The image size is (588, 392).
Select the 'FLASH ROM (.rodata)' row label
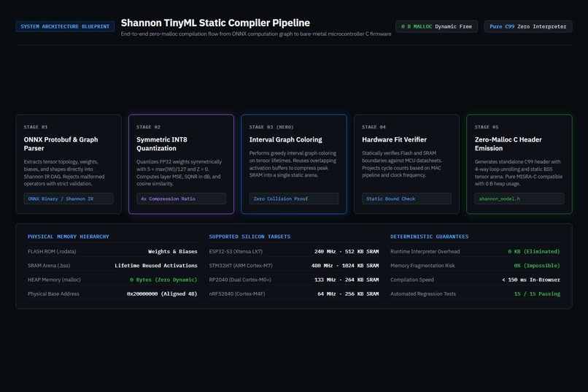tap(52, 251)
